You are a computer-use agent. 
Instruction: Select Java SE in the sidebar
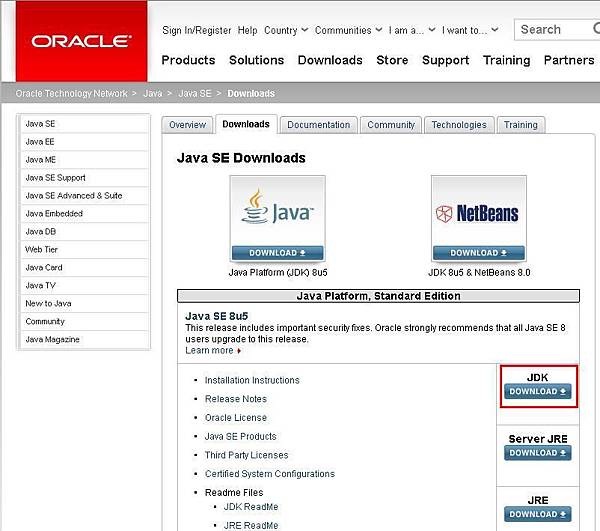click(85, 124)
